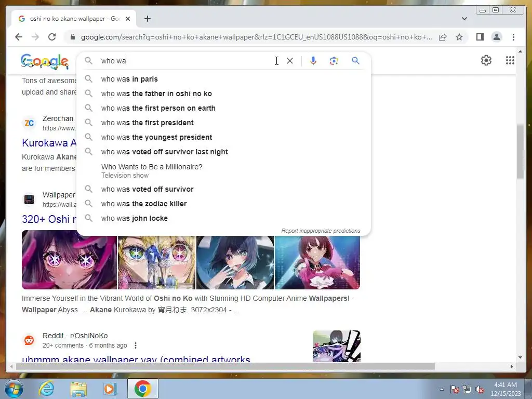The height and width of the screenshot is (399, 532).
Task: Open the star-eyed duo wallpaper thumbnail
Action: (x=156, y=262)
